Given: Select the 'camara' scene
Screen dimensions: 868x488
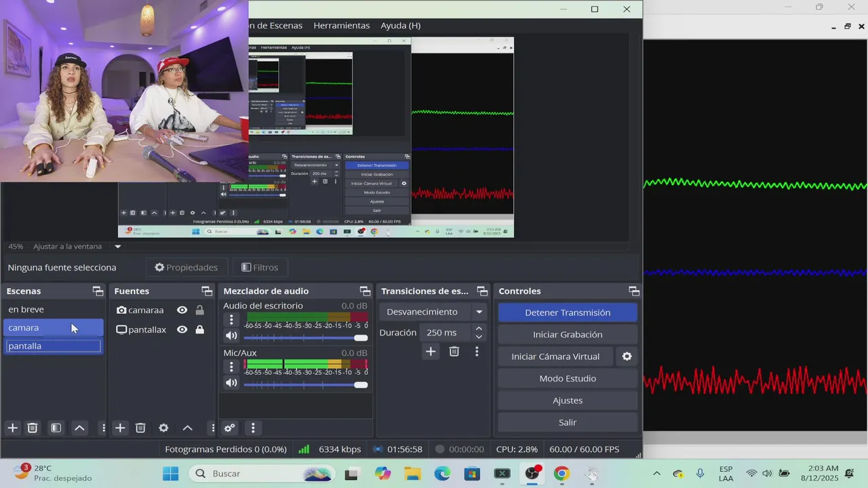Looking at the screenshot, I should [x=54, y=327].
